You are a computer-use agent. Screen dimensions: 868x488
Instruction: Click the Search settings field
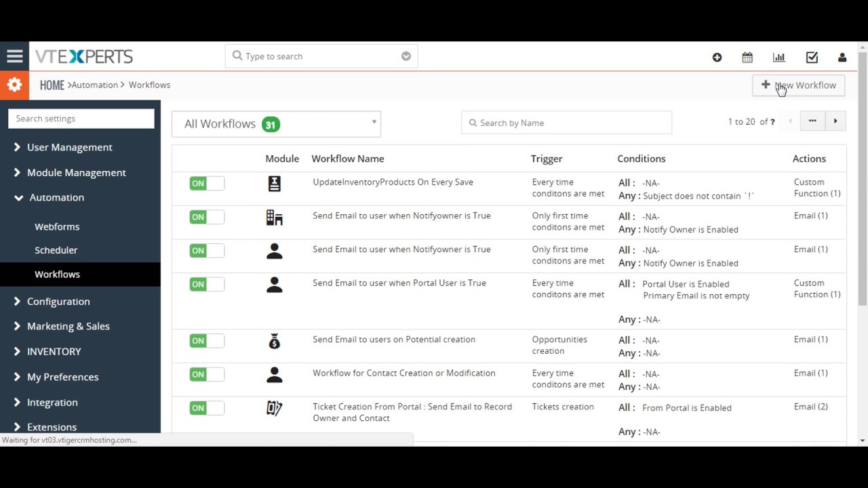(x=81, y=119)
